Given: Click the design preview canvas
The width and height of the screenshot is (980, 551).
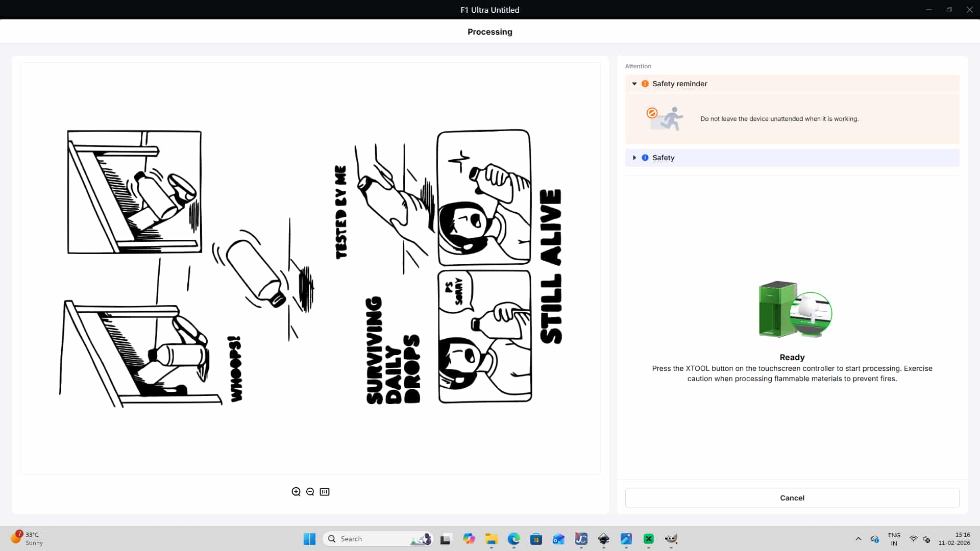Looking at the screenshot, I should click(x=310, y=268).
